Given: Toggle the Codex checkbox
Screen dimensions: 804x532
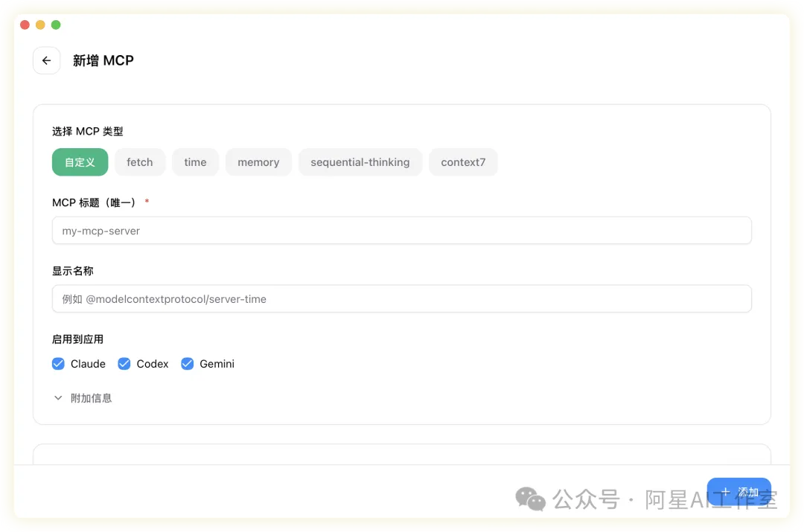Looking at the screenshot, I should coord(124,364).
